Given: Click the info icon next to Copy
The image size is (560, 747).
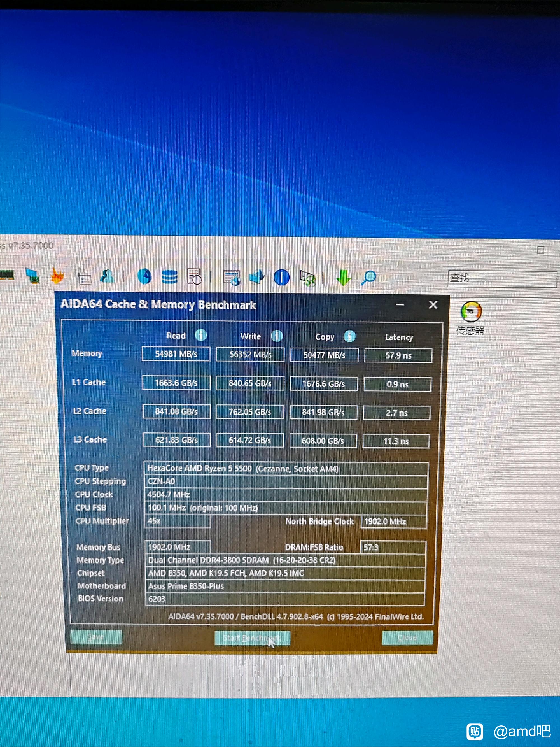Looking at the screenshot, I should [349, 336].
